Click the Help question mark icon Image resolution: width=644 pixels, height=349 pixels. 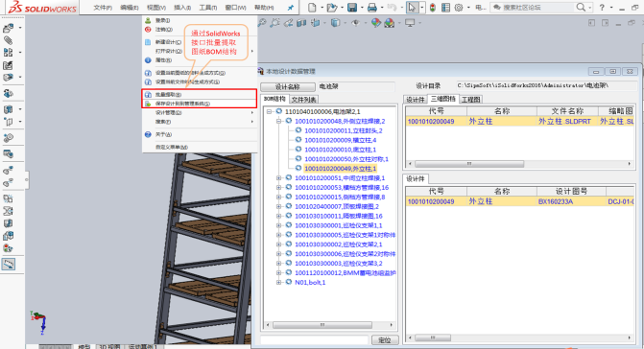point(602,8)
